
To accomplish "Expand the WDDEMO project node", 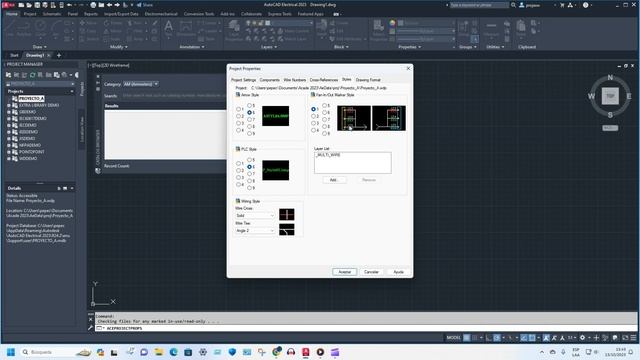I will click(9, 158).
